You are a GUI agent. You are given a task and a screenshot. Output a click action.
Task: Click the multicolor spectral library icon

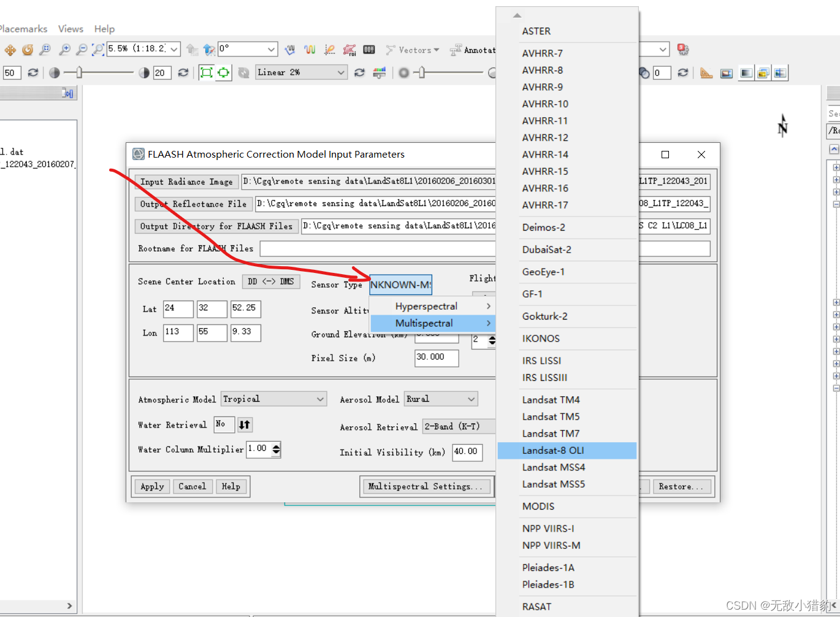click(x=310, y=50)
